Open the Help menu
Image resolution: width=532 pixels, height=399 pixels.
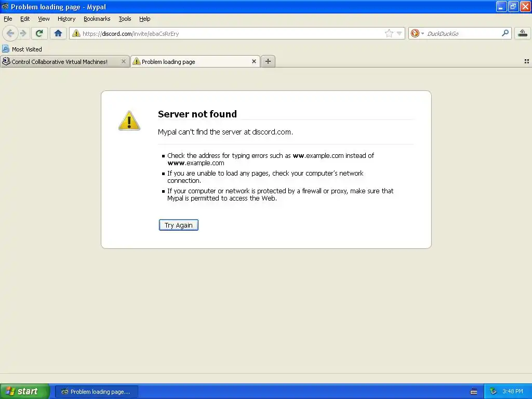[x=145, y=19]
